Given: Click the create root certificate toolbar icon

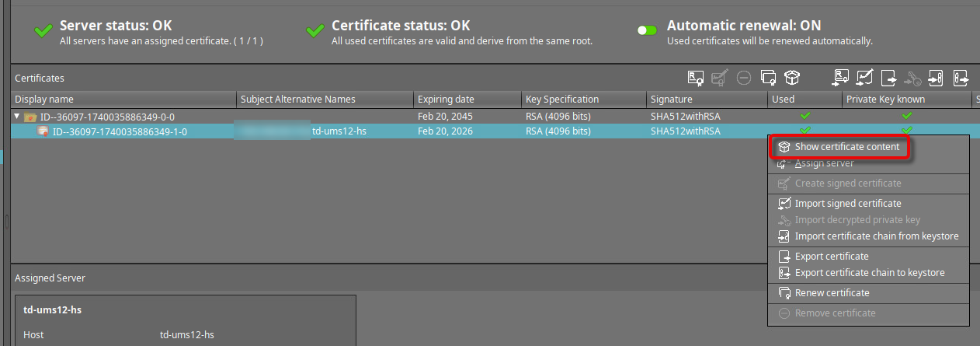Looking at the screenshot, I should [695, 78].
